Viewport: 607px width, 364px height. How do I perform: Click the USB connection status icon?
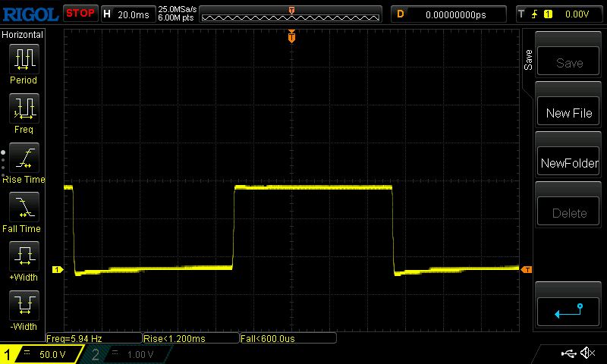click(568, 353)
